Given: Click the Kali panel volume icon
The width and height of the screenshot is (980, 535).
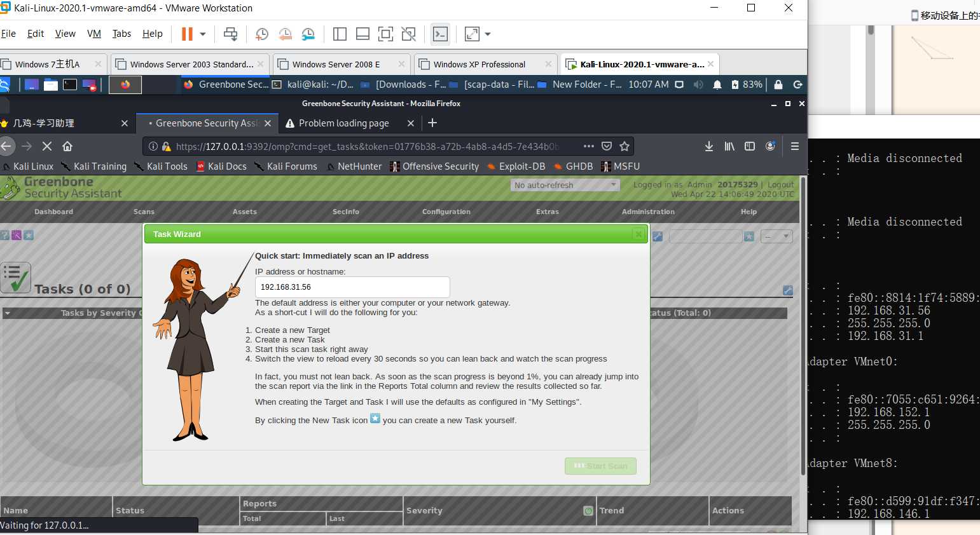Looking at the screenshot, I should (x=698, y=85).
